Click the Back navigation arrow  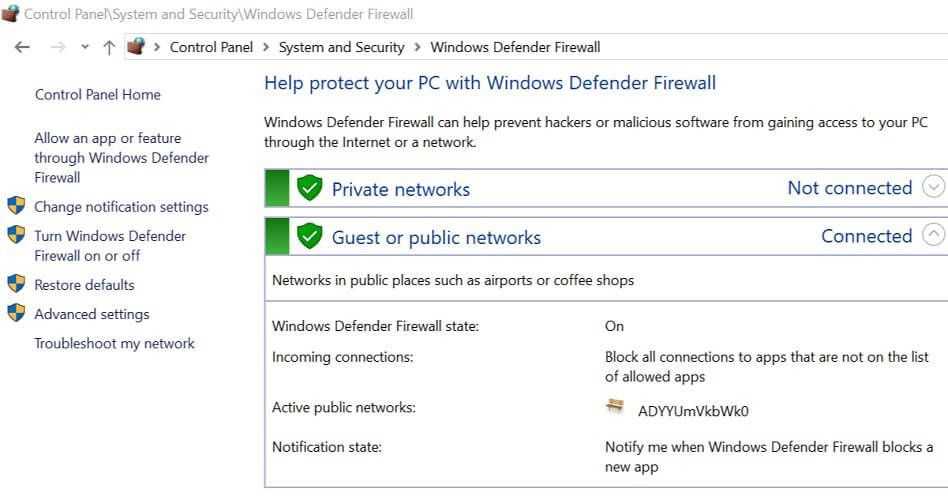click(x=23, y=47)
